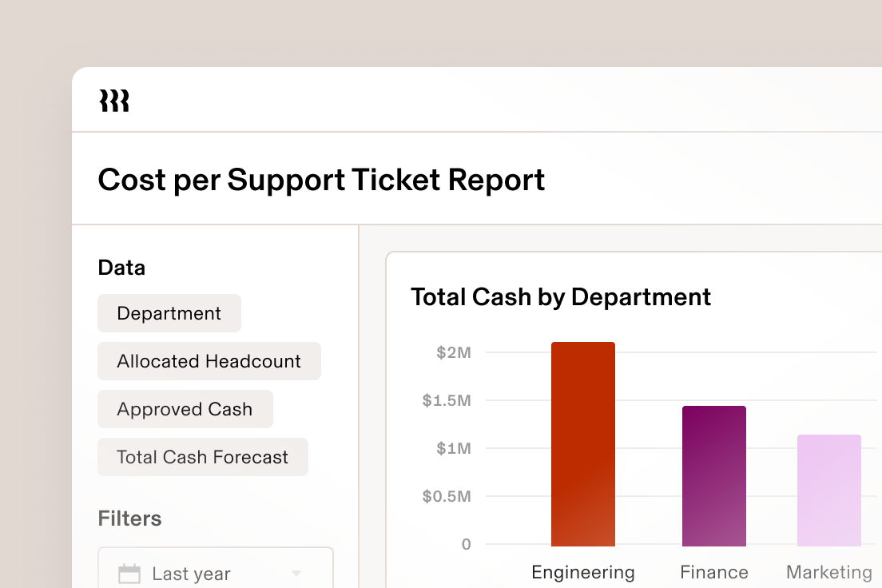Select the Finance bar in the chart
This screenshot has width=882, height=588.
click(x=713, y=475)
